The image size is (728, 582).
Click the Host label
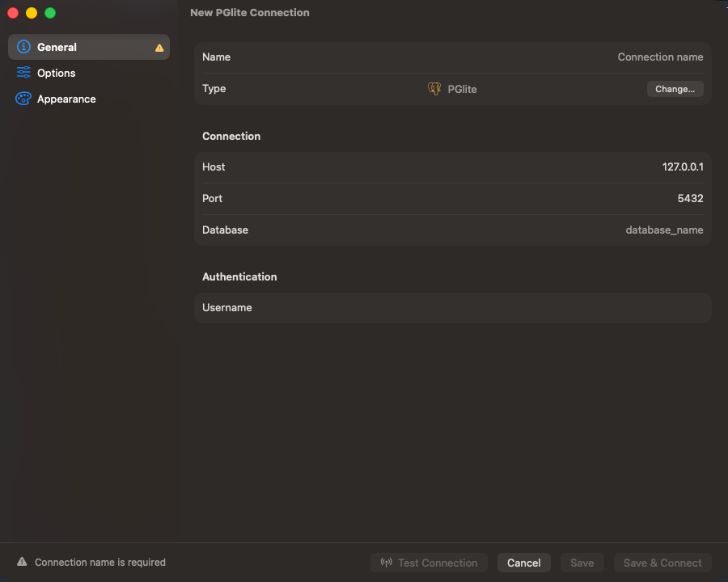(x=214, y=167)
